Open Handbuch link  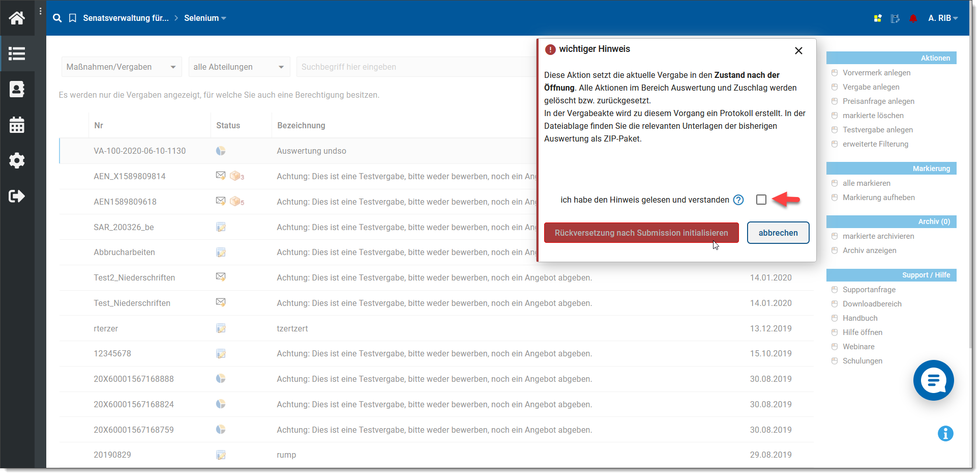860,318
